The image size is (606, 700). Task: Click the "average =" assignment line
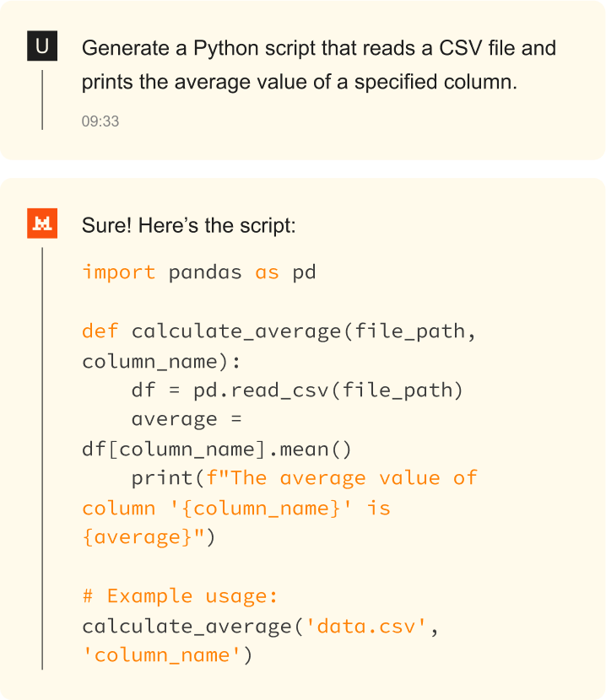[x=187, y=420]
